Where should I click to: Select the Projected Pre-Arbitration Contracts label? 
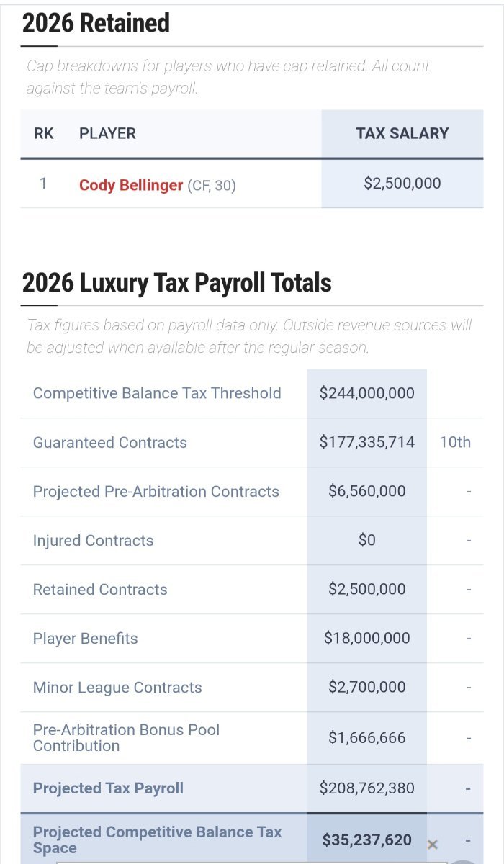[x=156, y=492]
